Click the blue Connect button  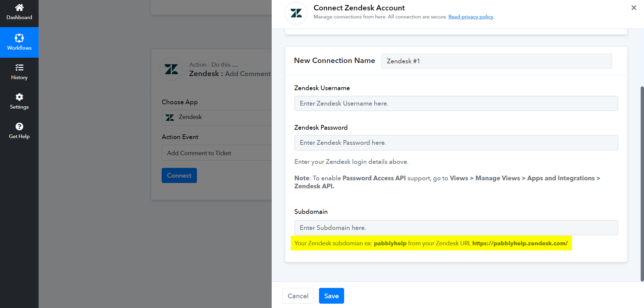179,175
